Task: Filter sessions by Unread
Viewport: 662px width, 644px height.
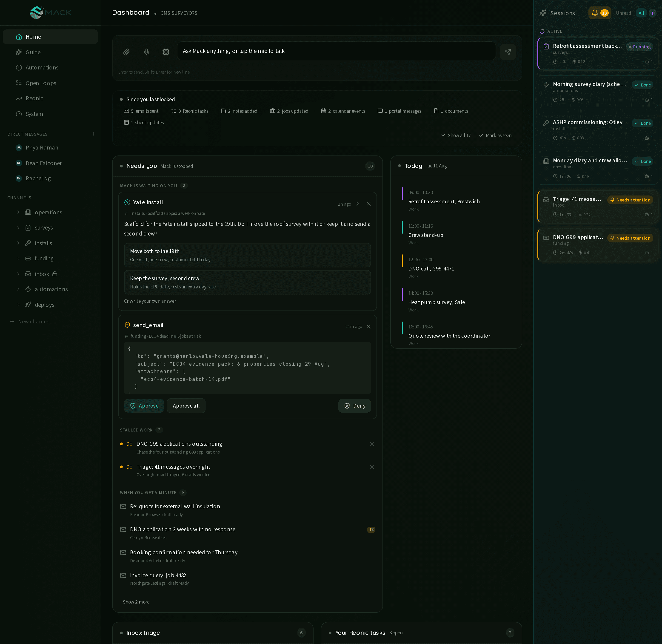Action: tap(623, 13)
